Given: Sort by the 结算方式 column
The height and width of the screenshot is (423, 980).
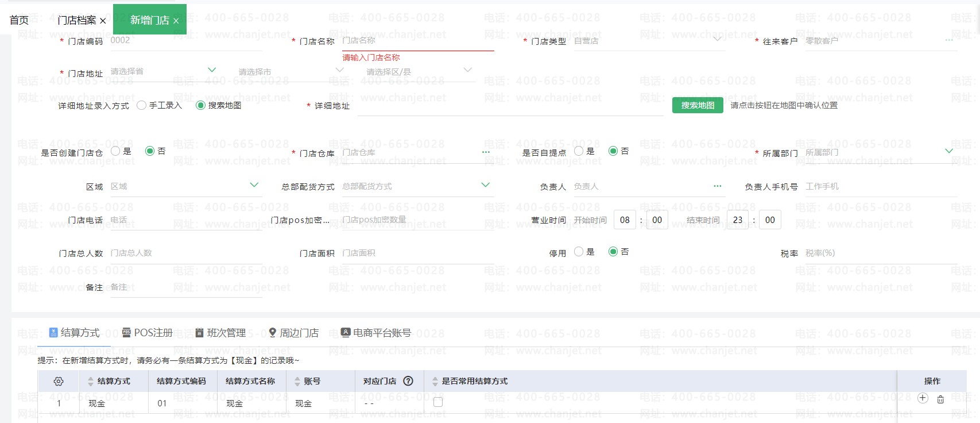Looking at the screenshot, I should pyautogui.click(x=90, y=381).
